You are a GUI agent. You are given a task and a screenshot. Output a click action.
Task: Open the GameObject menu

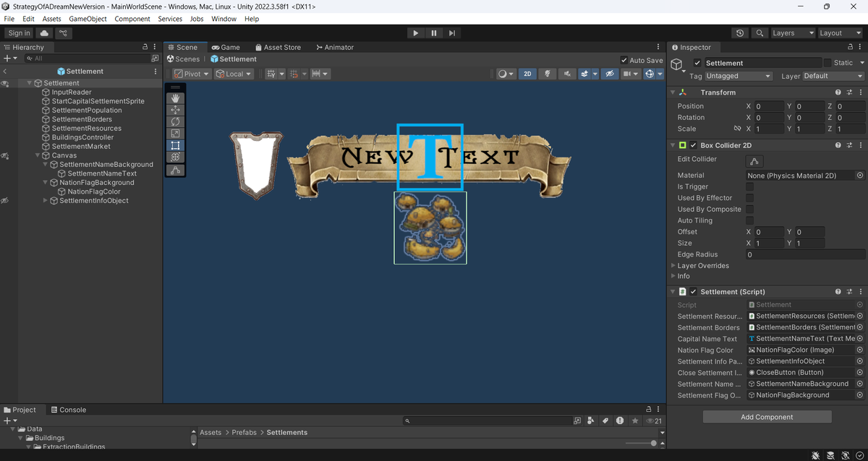88,19
